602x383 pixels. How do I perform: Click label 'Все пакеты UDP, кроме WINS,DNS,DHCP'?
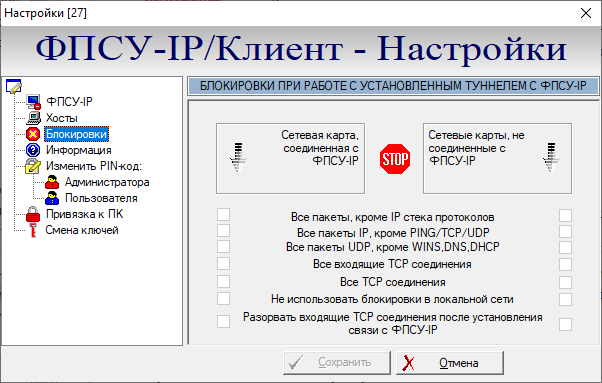coord(392,247)
